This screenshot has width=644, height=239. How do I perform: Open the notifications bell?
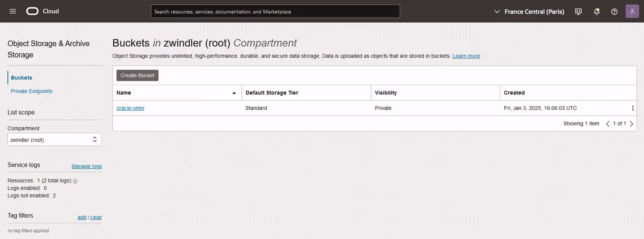[597, 12]
